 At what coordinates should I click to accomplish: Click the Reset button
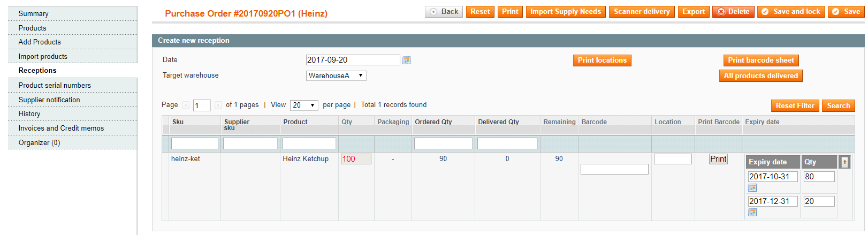(x=480, y=12)
